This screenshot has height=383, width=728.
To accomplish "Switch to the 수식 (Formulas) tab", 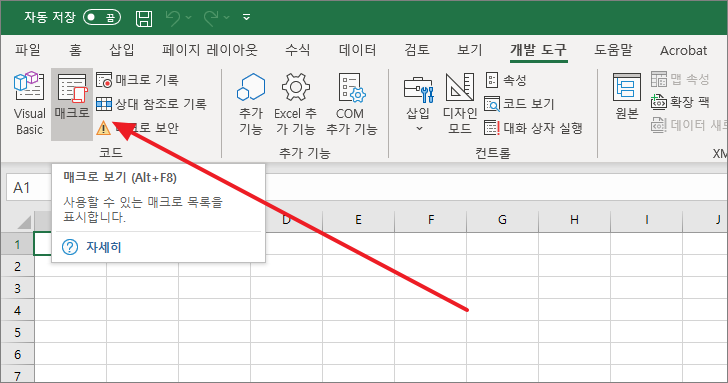I will (x=298, y=50).
